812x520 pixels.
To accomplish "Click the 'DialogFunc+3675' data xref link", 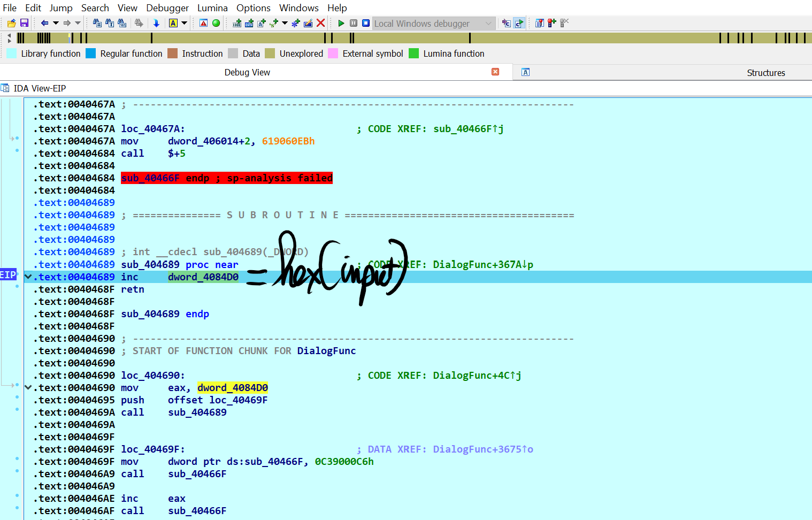I will point(483,449).
